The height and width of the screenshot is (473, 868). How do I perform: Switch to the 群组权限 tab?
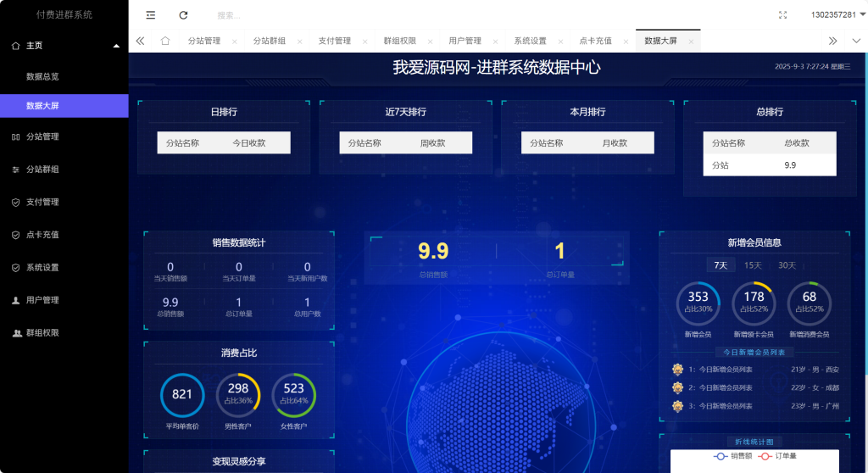coord(400,41)
